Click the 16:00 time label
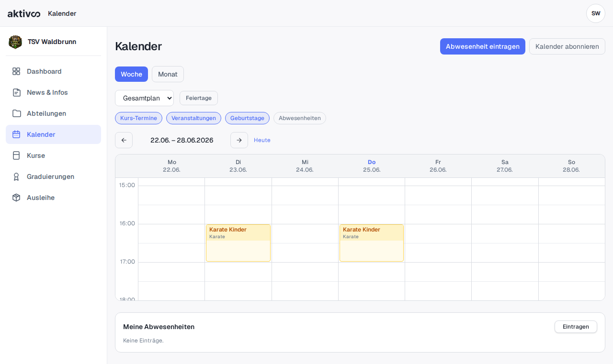This screenshot has height=364, width=613. (127, 223)
